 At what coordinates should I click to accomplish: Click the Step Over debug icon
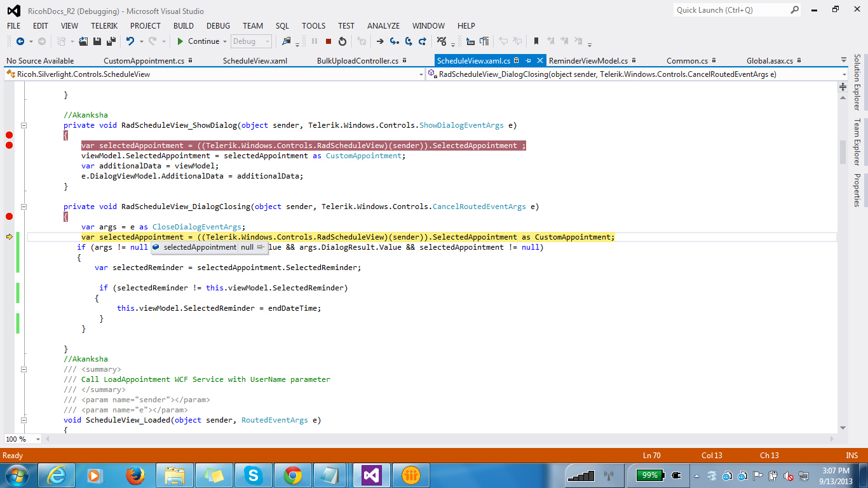[408, 41]
